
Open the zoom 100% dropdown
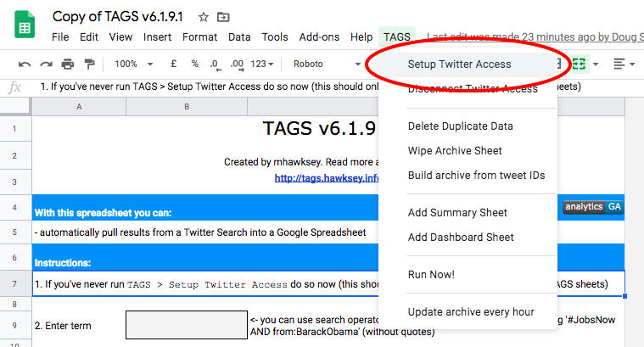coord(134,64)
